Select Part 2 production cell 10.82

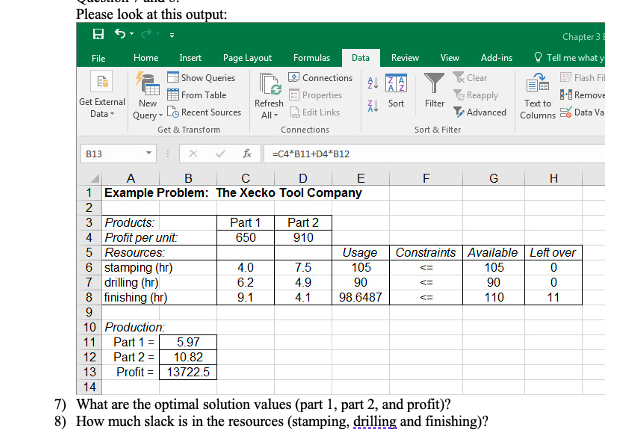(188, 357)
